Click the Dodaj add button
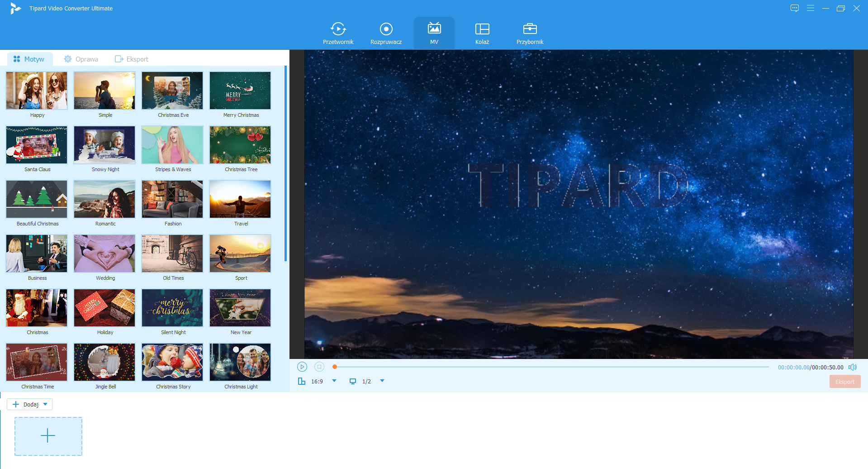 coord(26,404)
